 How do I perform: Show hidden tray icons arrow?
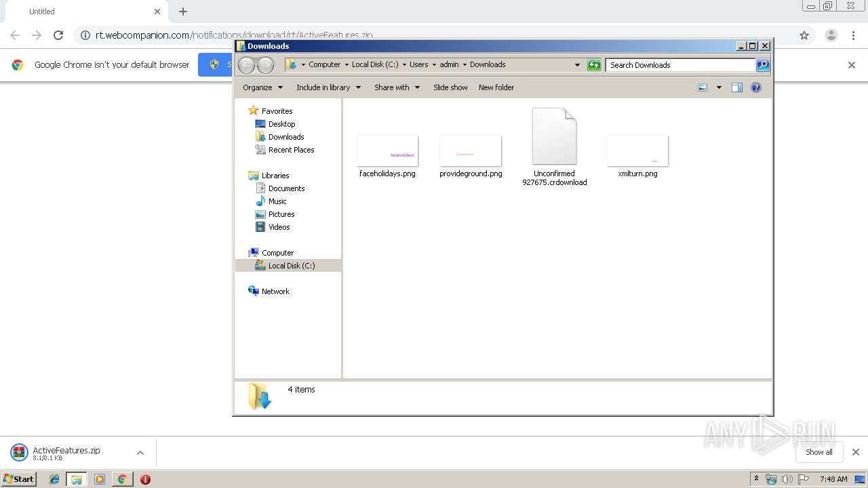pyautogui.click(x=756, y=479)
